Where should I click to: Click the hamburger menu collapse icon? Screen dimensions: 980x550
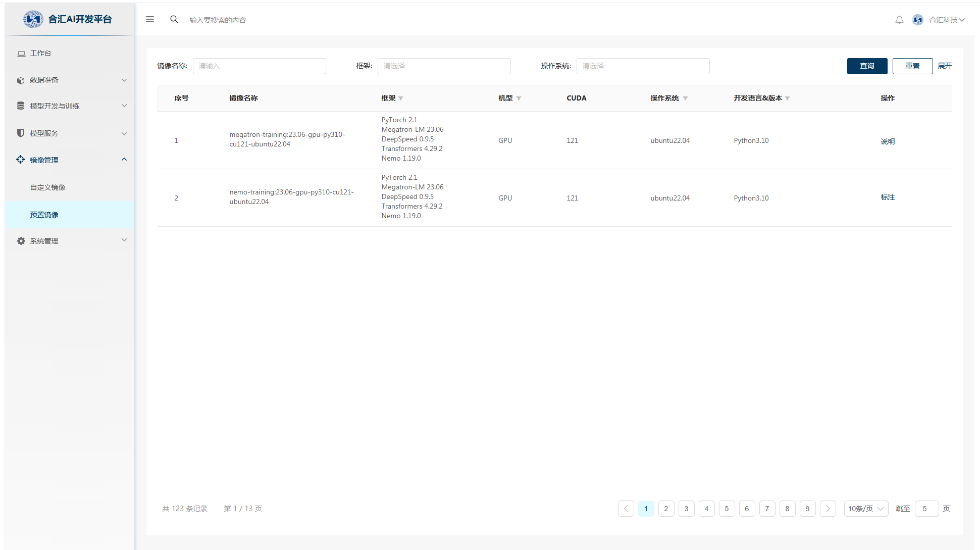coord(150,19)
